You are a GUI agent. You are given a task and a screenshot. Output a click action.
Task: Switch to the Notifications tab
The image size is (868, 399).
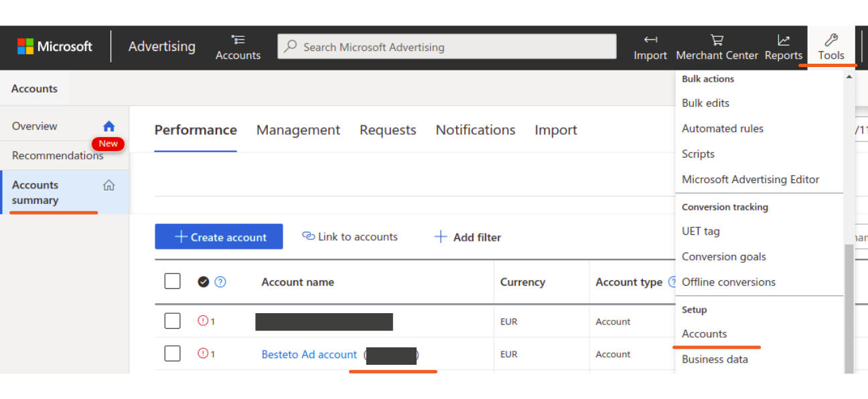pyautogui.click(x=476, y=130)
